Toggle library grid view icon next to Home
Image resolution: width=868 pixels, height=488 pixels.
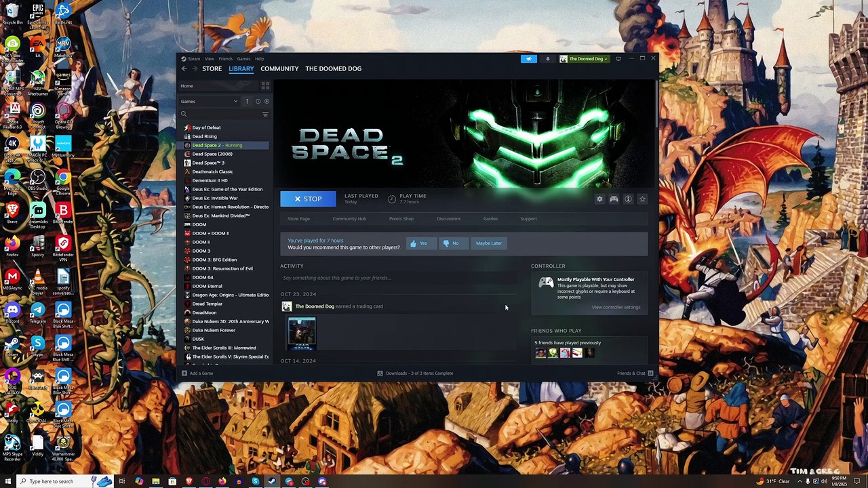(x=265, y=85)
